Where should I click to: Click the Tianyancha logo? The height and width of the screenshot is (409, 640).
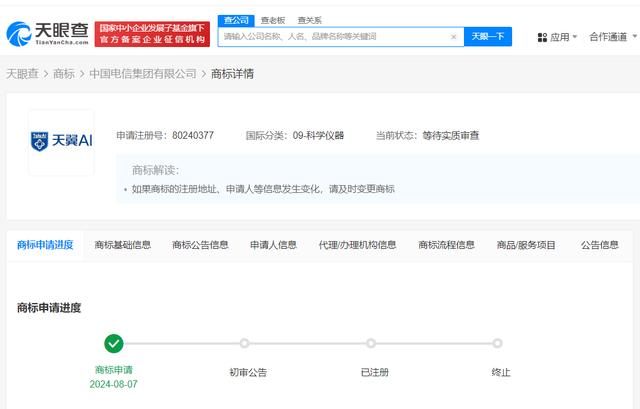47,33
